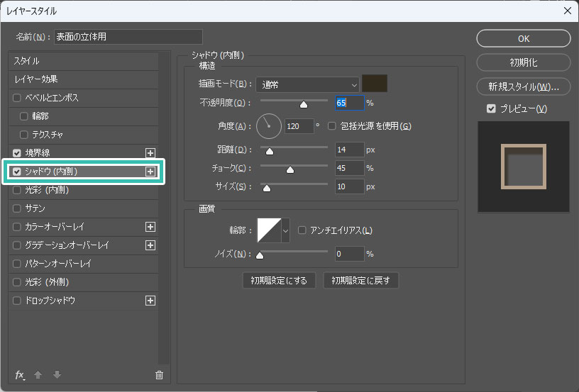This screenshot has height=392, width=579.
Task: Click the サイズ slider handle
Action: point(267,188)
